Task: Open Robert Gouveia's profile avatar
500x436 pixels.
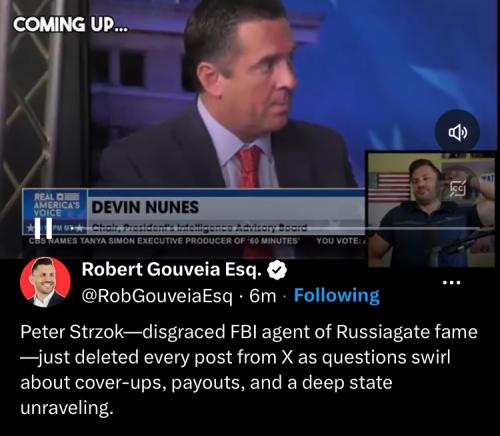Action: [45, 282]
